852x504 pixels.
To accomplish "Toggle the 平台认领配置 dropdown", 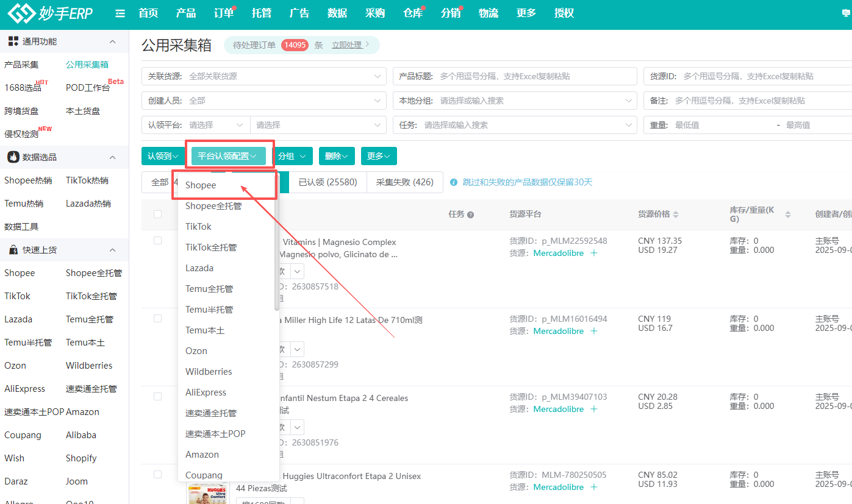I will (228, 156).
